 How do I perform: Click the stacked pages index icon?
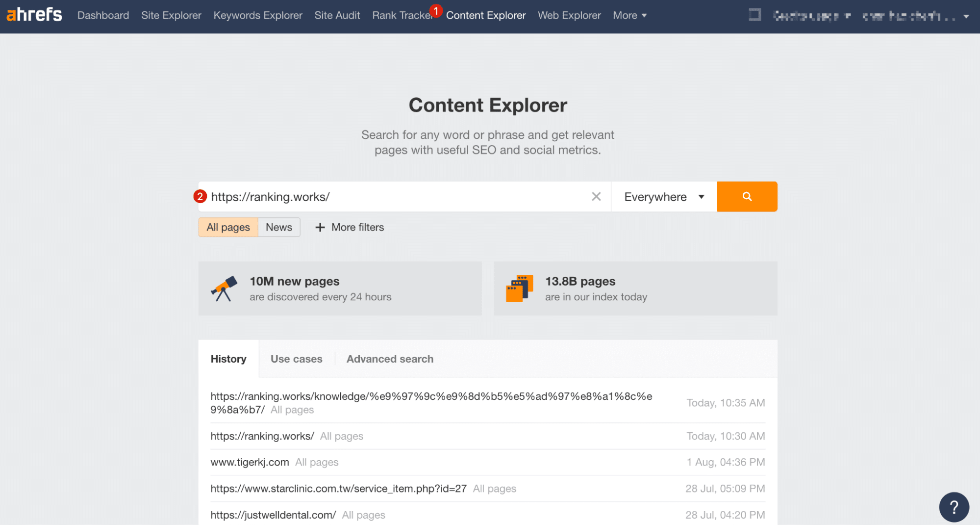(x=519, y=289)
